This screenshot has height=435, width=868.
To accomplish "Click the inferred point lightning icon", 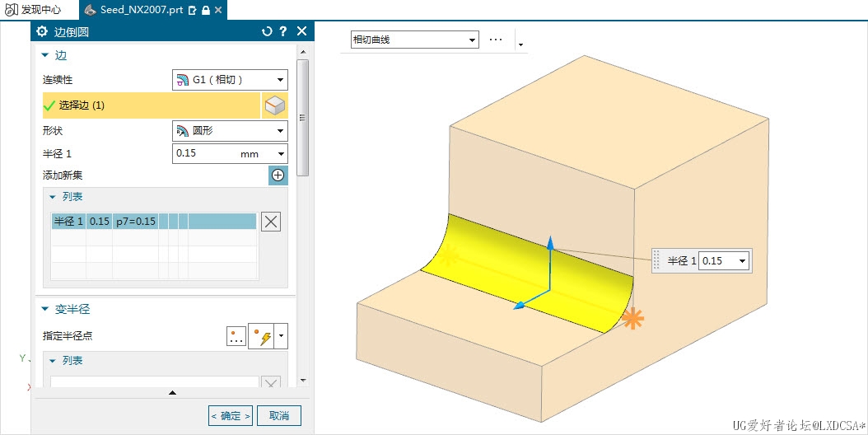I will tap(262, 336).
